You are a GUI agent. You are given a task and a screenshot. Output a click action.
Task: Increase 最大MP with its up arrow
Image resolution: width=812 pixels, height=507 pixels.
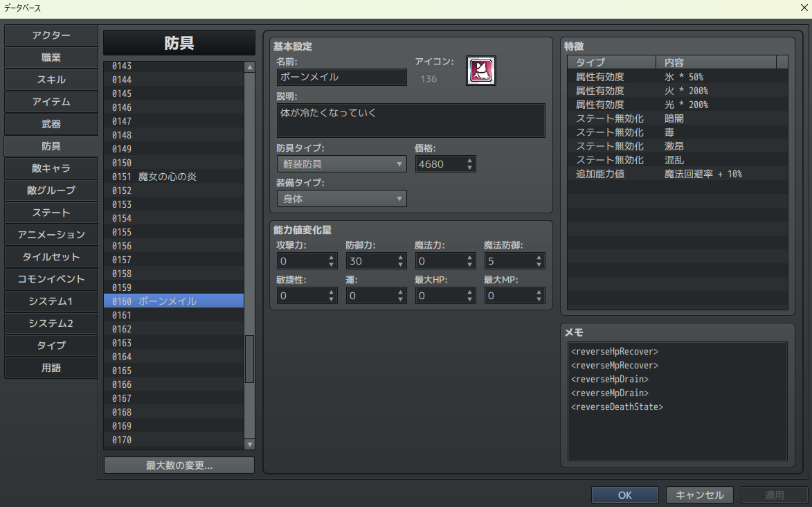click(539, 292)
